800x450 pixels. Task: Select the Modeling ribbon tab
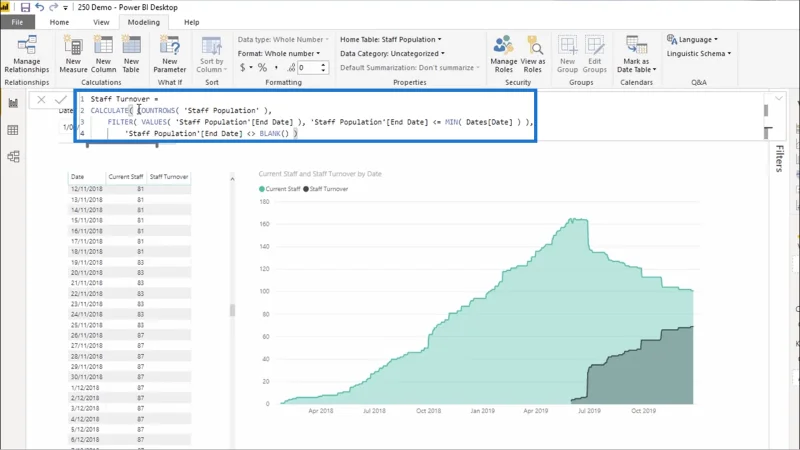[143, 22]
